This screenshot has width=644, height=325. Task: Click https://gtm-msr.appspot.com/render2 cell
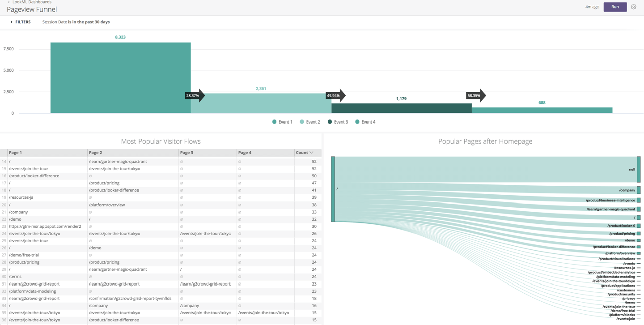pos(45,227)
